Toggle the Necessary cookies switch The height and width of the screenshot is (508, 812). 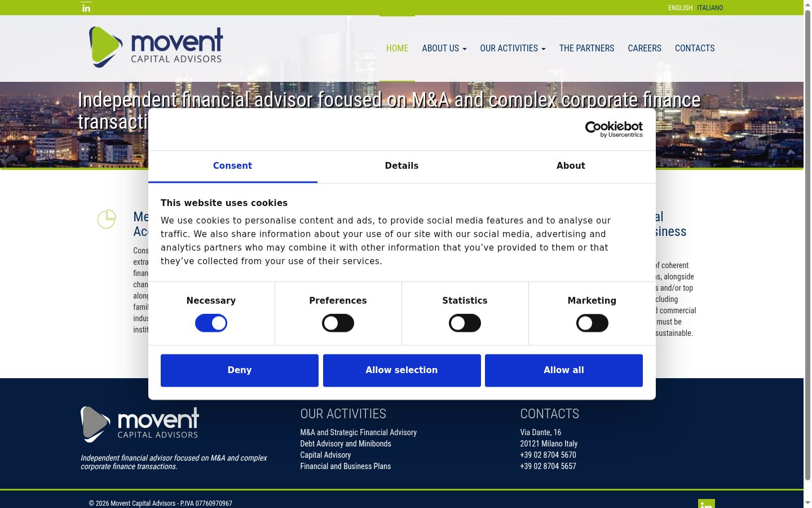coord(211,323)
